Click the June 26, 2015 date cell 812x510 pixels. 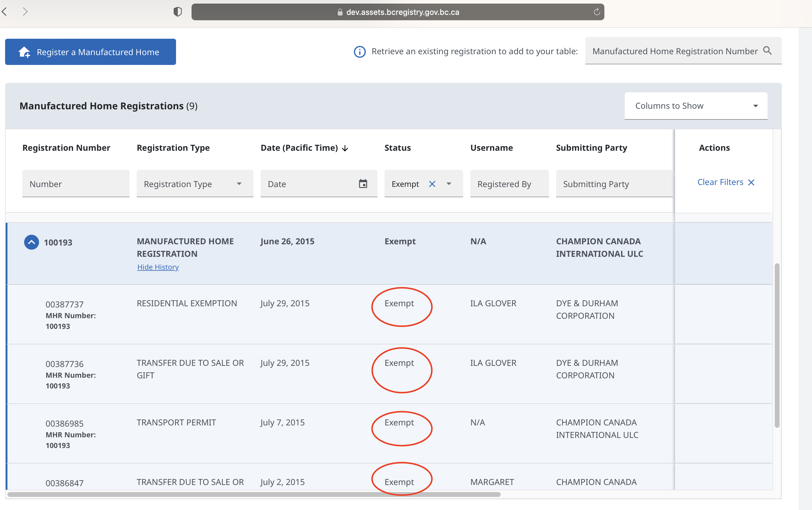tap(287, 242)
